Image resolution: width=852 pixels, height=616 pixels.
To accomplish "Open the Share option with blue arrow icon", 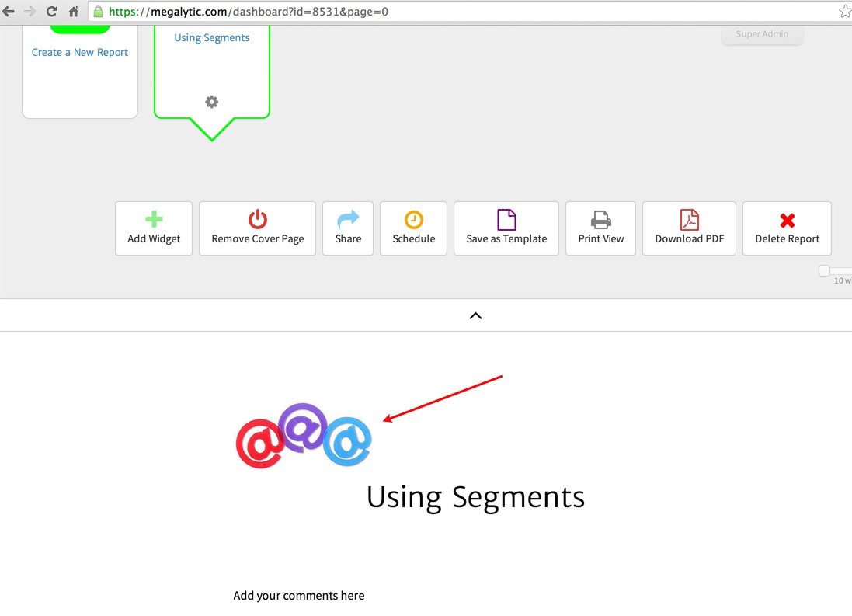I will click(x=347, y=220).
